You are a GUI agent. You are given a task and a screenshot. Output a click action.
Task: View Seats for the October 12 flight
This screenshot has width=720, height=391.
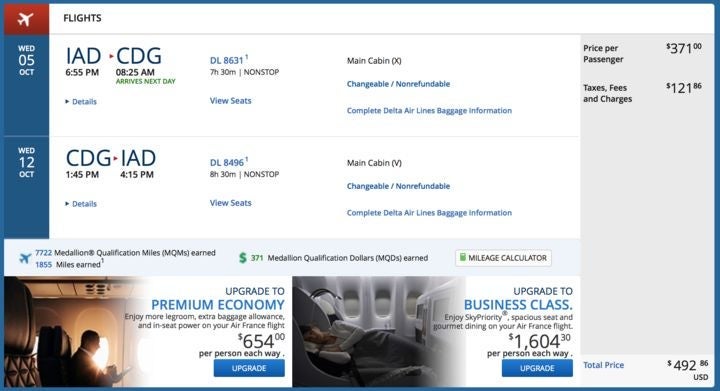point(231,203)
